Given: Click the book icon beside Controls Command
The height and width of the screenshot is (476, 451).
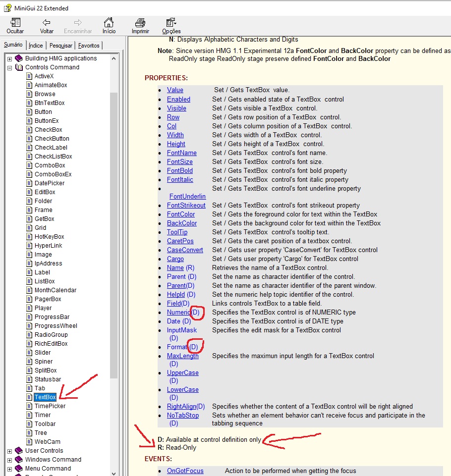Looking at the screenshot, I should coord(19,67).
